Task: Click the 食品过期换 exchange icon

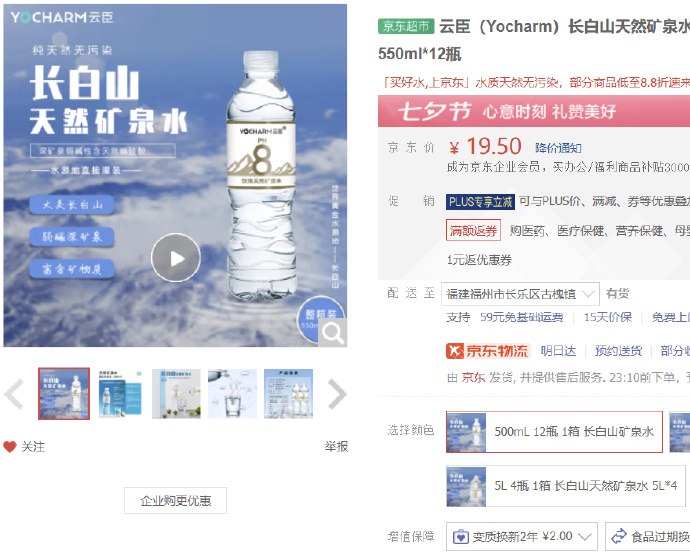Action: (619, 536)
